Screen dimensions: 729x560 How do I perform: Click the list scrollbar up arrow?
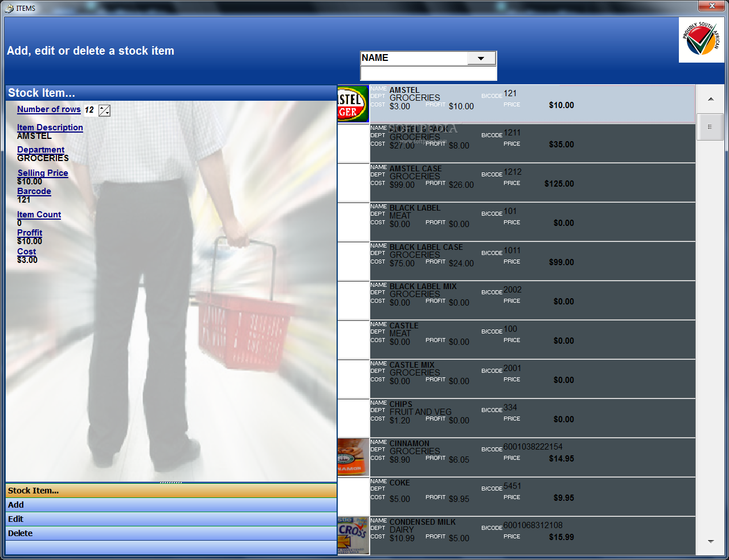click(711, 99)
